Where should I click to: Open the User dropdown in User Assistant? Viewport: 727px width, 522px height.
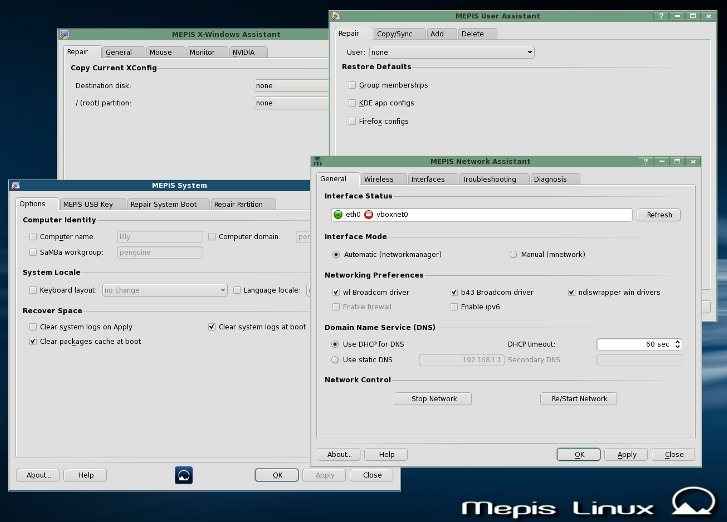pyautogui.click(x=452, y=52)
